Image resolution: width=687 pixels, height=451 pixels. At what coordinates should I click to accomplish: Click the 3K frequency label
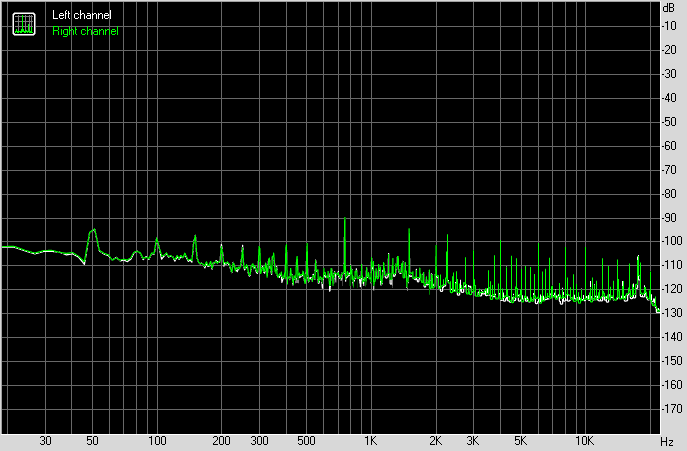pyautogui.click(x=473, y=440)
